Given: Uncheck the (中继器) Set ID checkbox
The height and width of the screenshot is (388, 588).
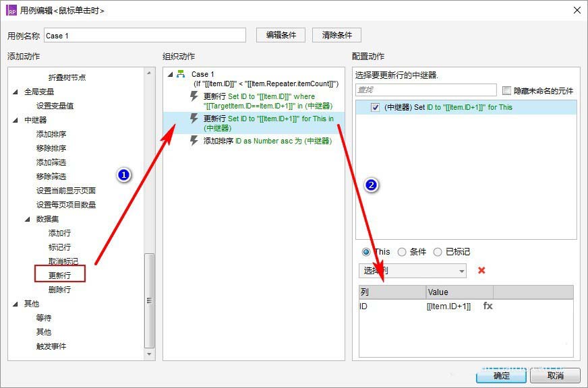Looking at the screenshot, I should [375, 108].
